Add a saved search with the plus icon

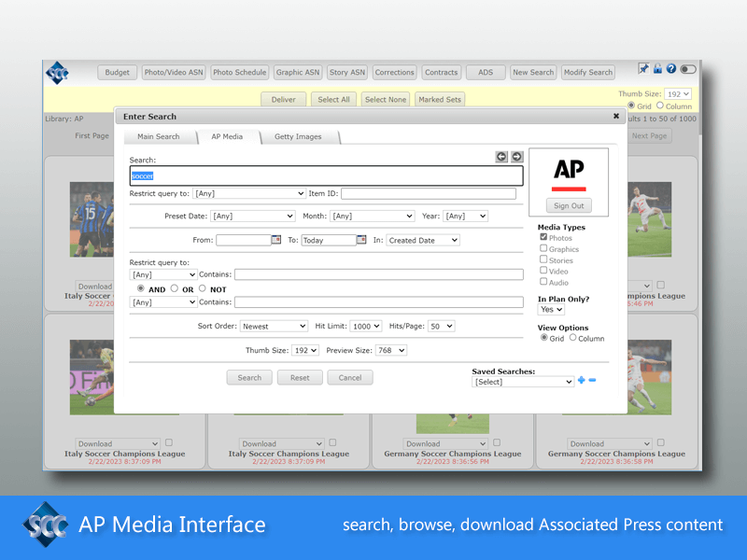pyautogui.click(x=581, y=380)
